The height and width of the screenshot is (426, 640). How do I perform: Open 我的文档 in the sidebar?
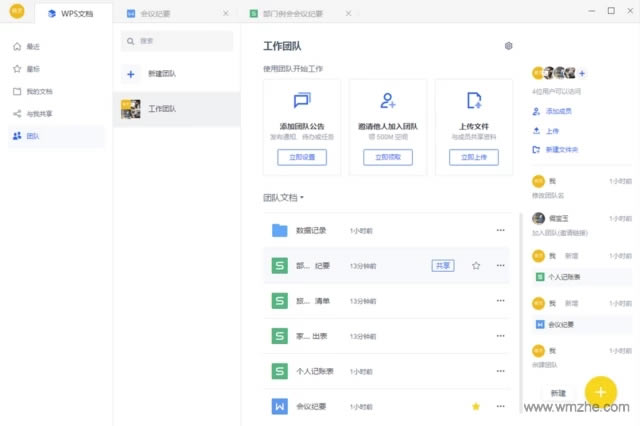56,91
